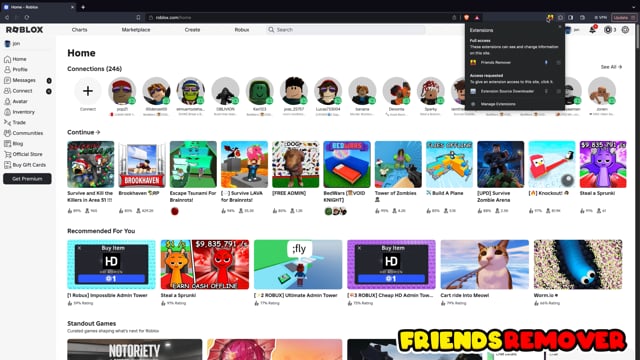This screenshot has width=640, height=360.
Task: Click the bookmark icon beside address bar
Action: (x=138, y=18)
